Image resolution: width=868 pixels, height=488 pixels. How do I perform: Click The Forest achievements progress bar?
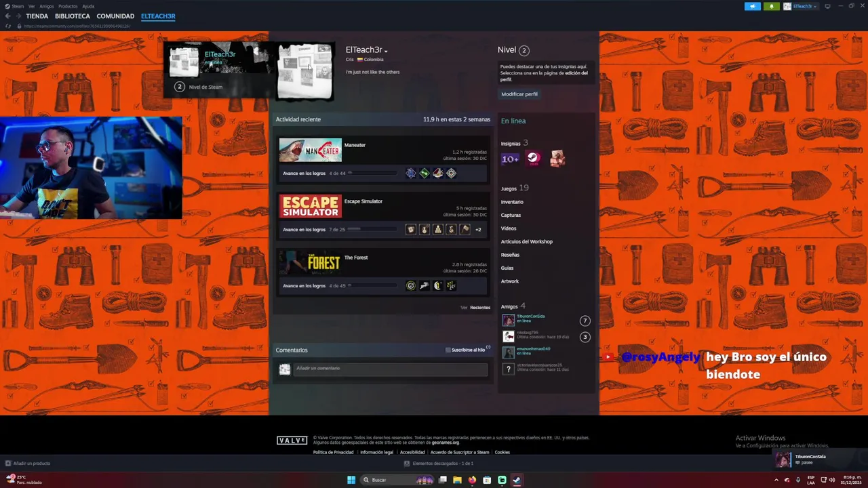pos(372,286)
